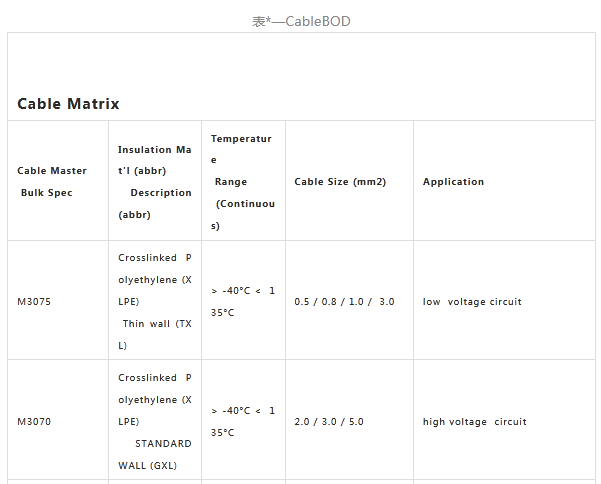Click the temperature range in M3070 row
The height and width of the screenshot is (484, 601).
242,421
